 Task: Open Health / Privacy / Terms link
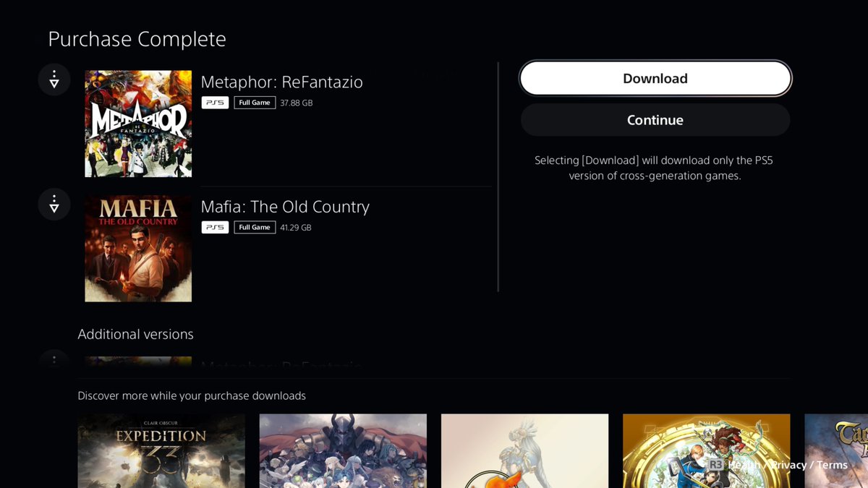tap(788, 465)
